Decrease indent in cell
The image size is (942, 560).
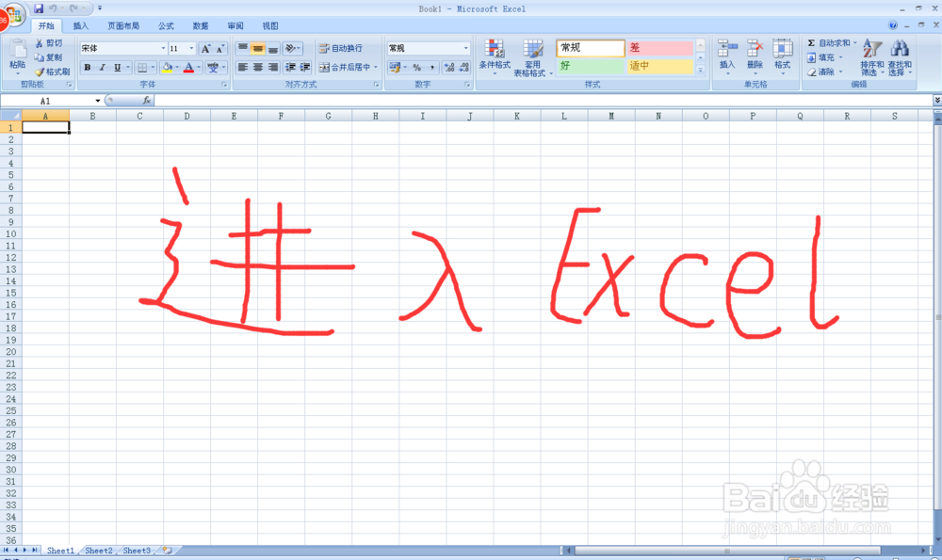pyautogui.click(x=290, y=67)
